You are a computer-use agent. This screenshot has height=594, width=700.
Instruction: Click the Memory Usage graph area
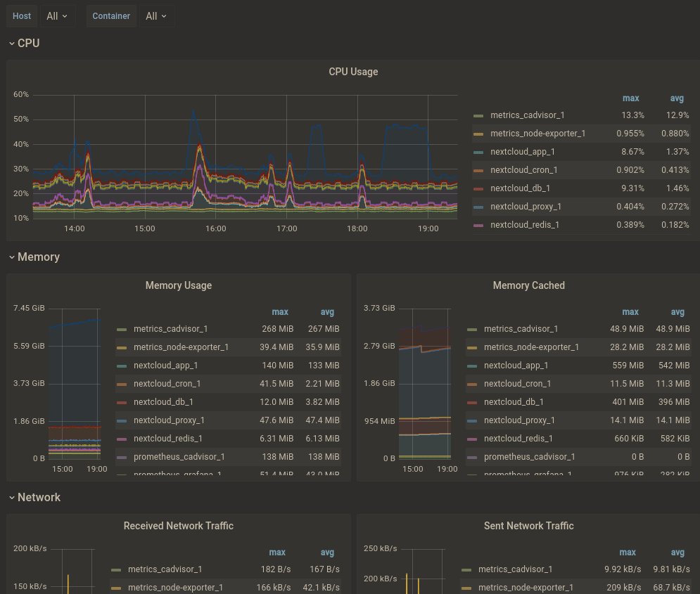[75, 384]
